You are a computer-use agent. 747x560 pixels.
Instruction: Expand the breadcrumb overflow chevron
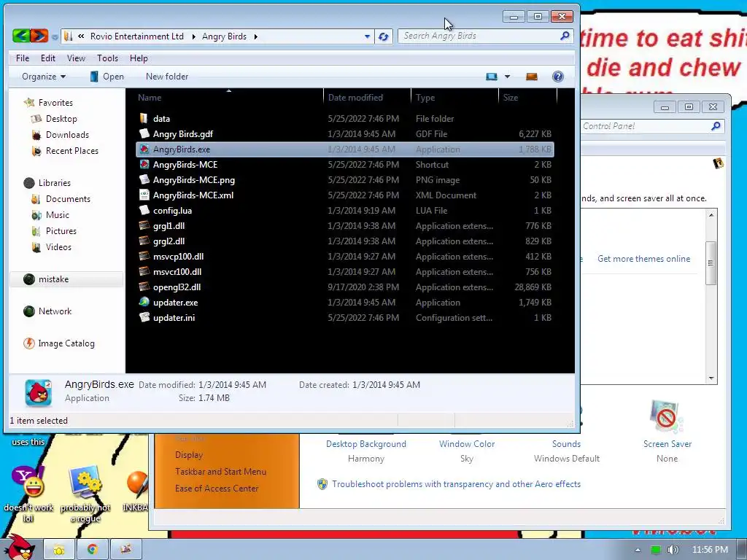tap(82, 36)
